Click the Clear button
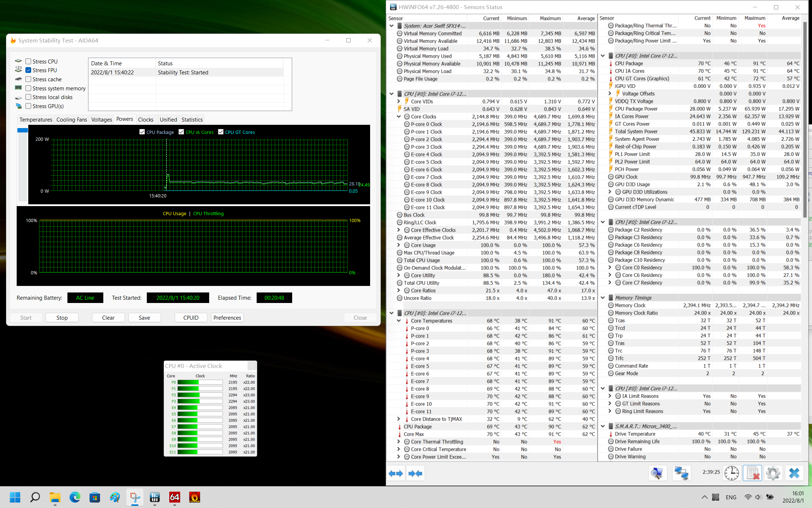Viewport: 812px width, 508px height. coord(108,317)
